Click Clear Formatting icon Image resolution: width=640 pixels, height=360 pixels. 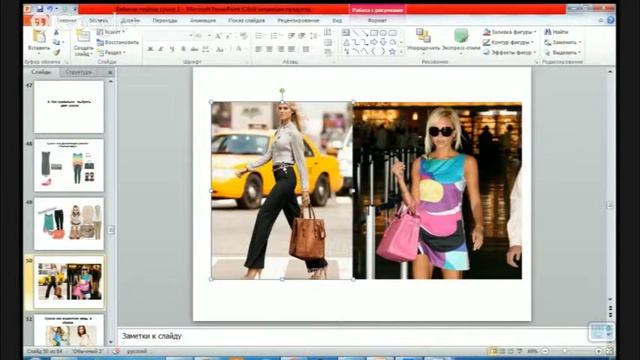244,36
